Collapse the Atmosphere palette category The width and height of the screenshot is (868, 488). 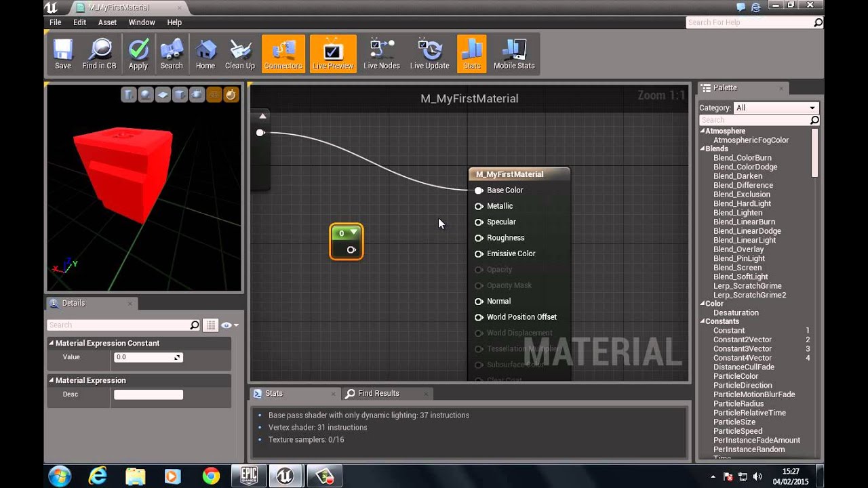[x=703, y=131]
